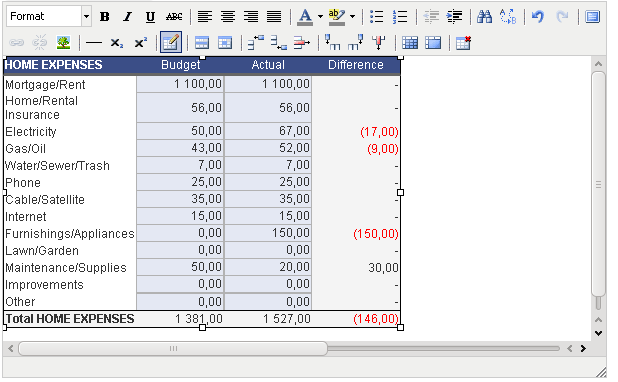
Task: Delete the table with red X icon
Action: [x=463, y=43]
